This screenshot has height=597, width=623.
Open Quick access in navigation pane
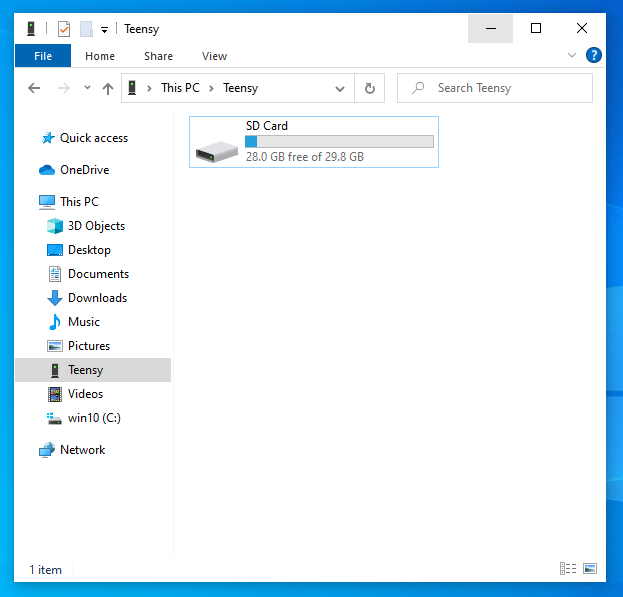pos(94,138)
